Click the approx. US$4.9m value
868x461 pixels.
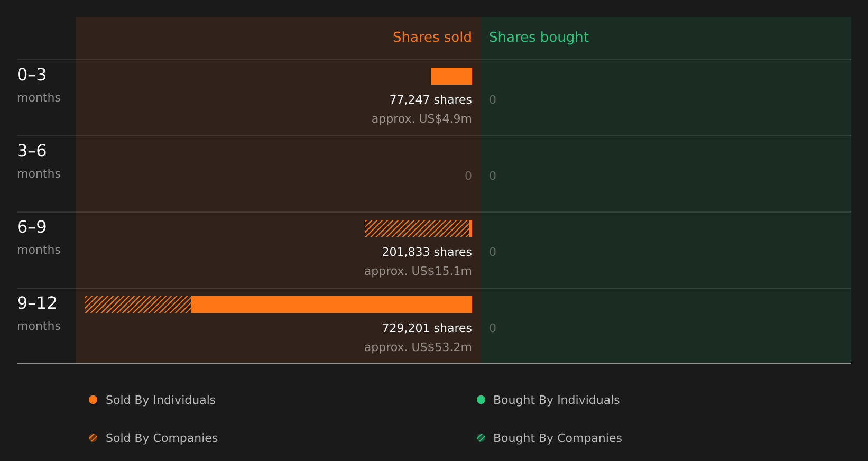coord(421,119)
